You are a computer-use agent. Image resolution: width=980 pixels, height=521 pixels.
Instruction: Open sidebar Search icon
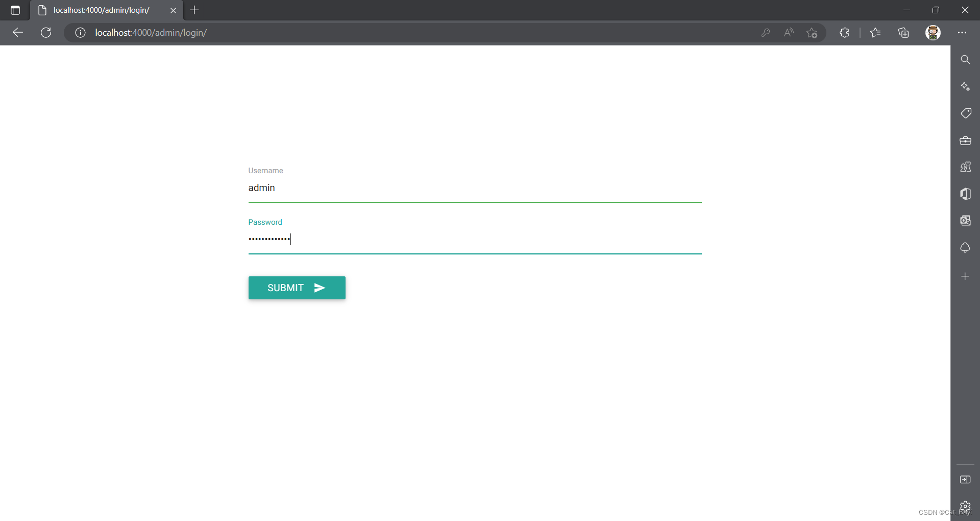[965, 60]
